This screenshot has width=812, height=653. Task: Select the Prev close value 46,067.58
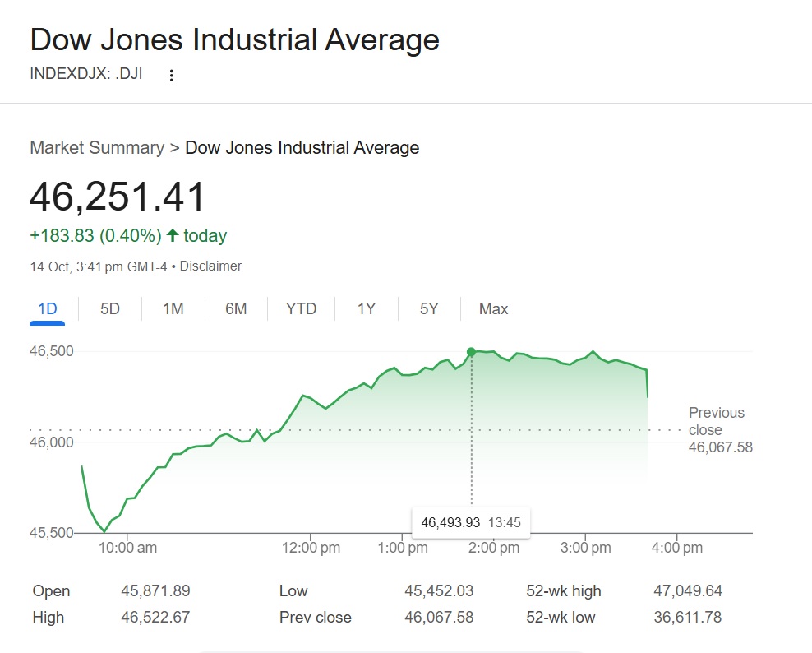(439, 617)
